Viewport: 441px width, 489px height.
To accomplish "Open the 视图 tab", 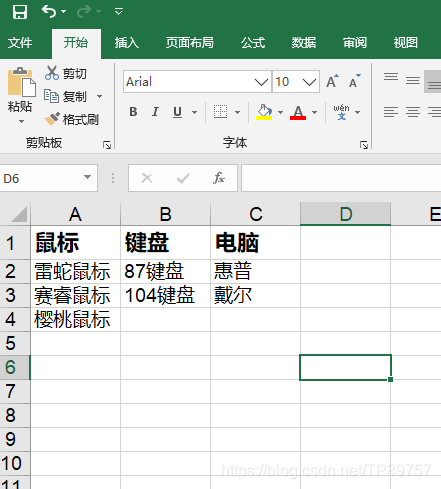I will 405,43.
